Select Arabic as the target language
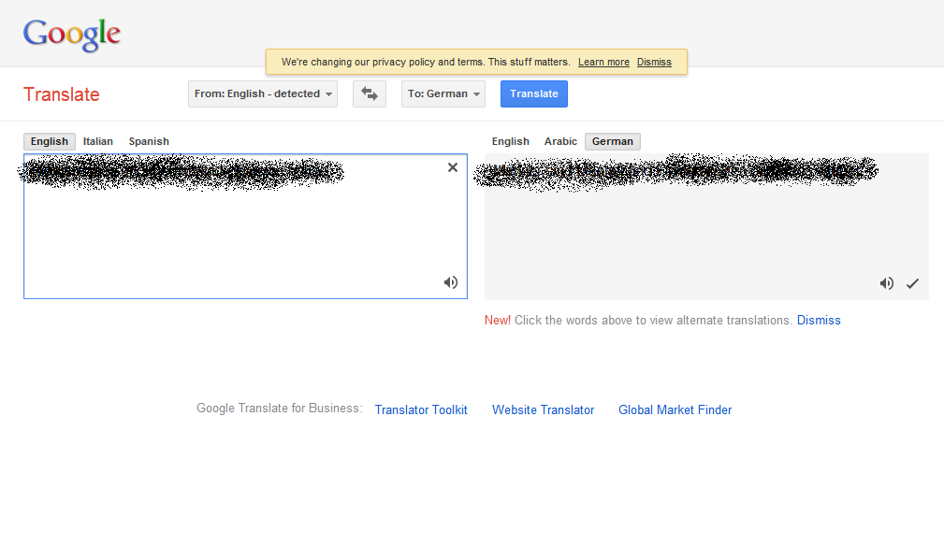944x560 pixels. coord(560,141)
